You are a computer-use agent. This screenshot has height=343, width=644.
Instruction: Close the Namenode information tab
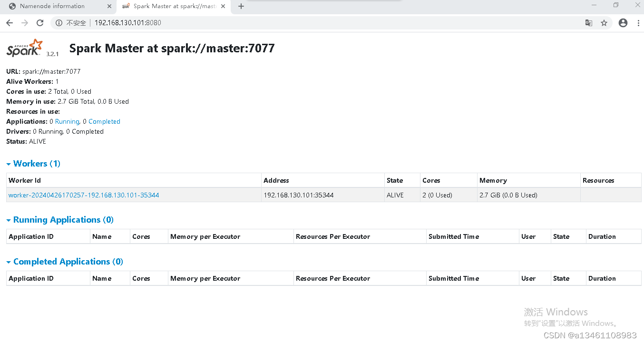pos(110,6)
